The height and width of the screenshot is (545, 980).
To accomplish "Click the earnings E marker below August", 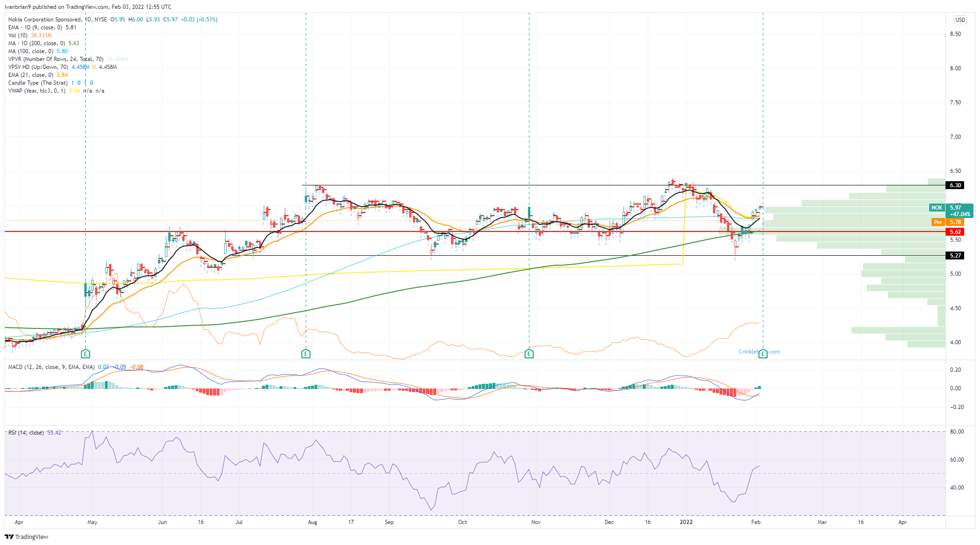I will (x=306, y=354).
